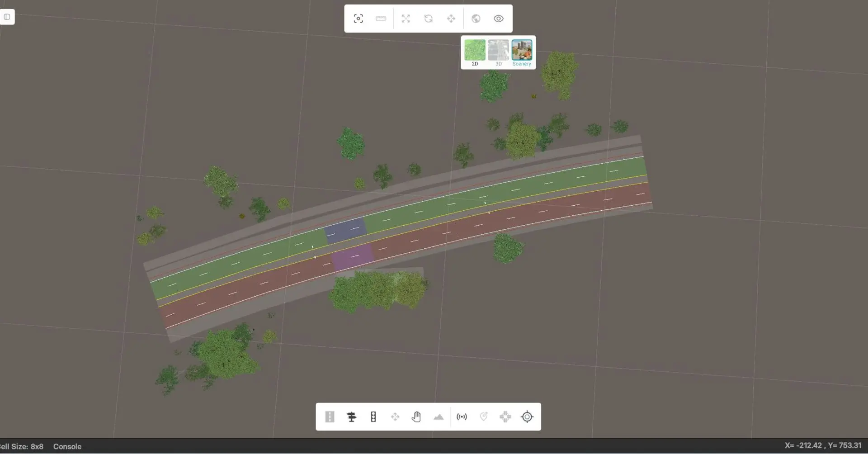
Task: Click the focus center icon
Action: [359, 19]
